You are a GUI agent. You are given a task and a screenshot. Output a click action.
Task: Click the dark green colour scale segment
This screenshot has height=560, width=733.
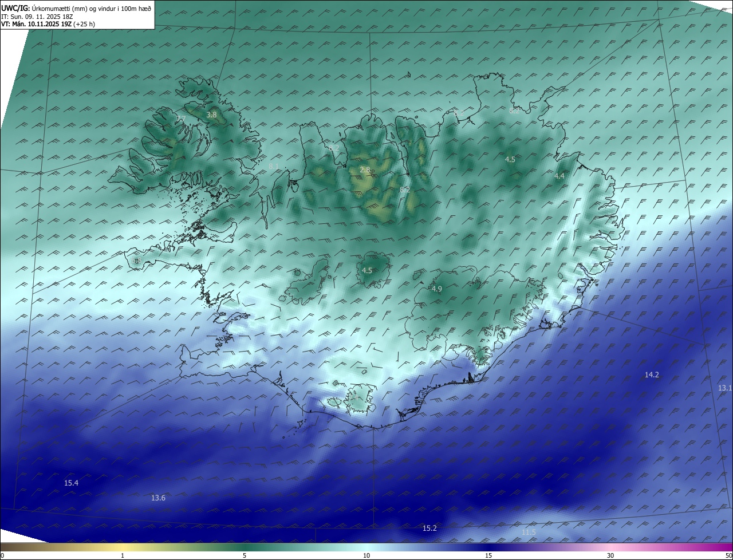pos(245,547)
